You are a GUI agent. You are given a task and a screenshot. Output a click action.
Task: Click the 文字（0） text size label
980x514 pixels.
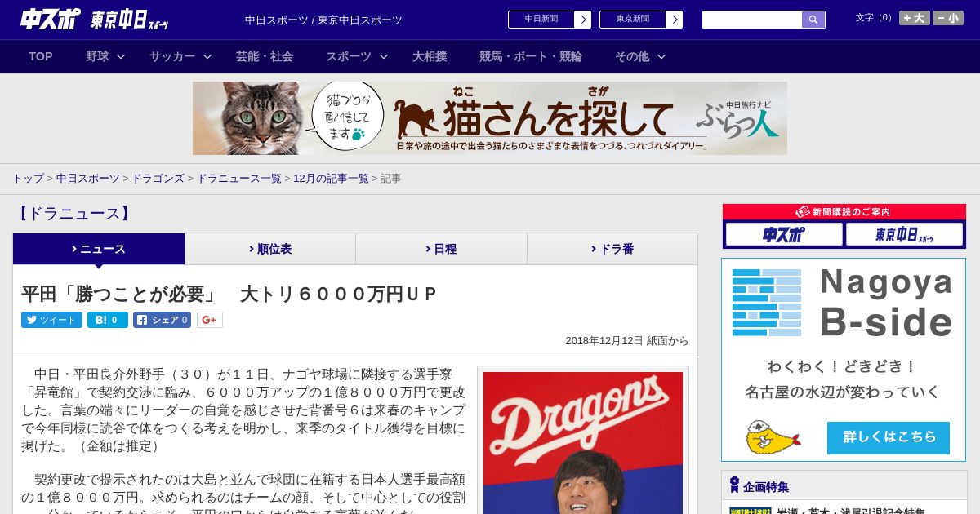(875, 18)
